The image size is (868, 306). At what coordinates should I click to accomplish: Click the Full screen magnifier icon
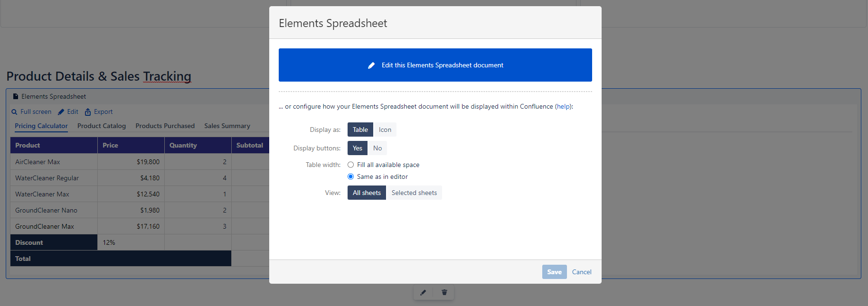tap(14, 112)
